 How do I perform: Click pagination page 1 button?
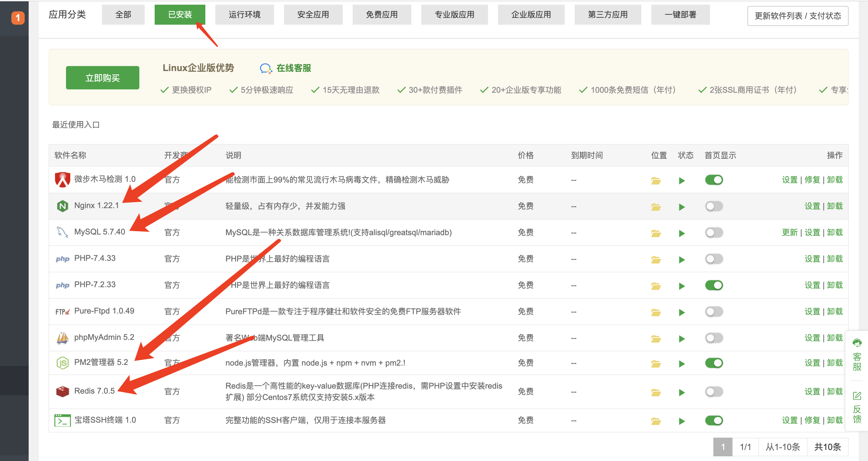coord(722,447)
